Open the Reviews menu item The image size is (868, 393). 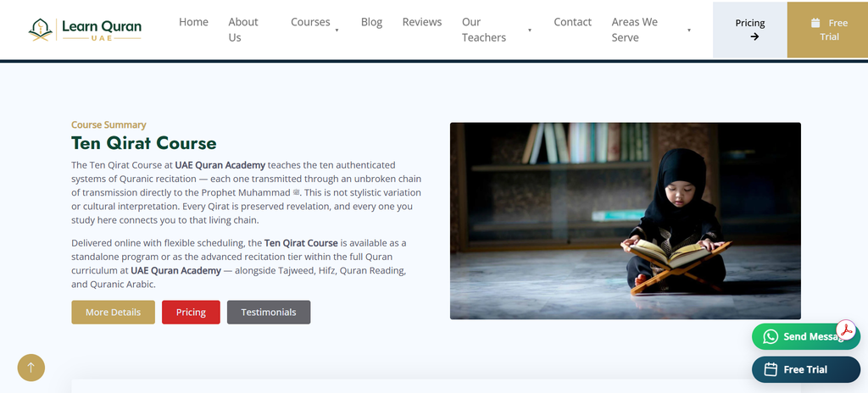pyautogui.click(x=422, y=21)
